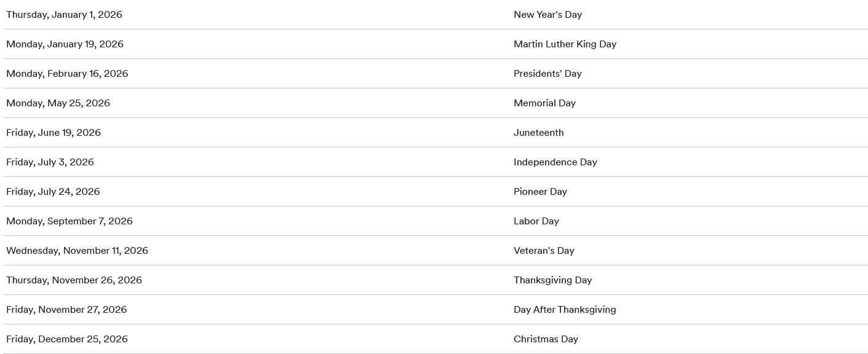The width and height of the screenshot is (868, 354).
Task: Click the Day After Thanksgiving text
Action: pos(565,310)
